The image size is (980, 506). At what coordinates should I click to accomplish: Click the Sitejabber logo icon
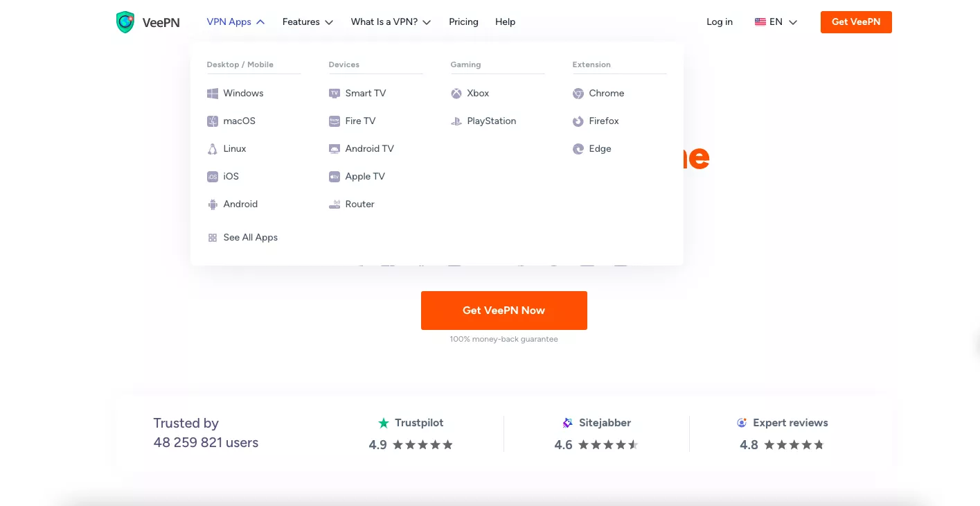(x=568, y=423)
